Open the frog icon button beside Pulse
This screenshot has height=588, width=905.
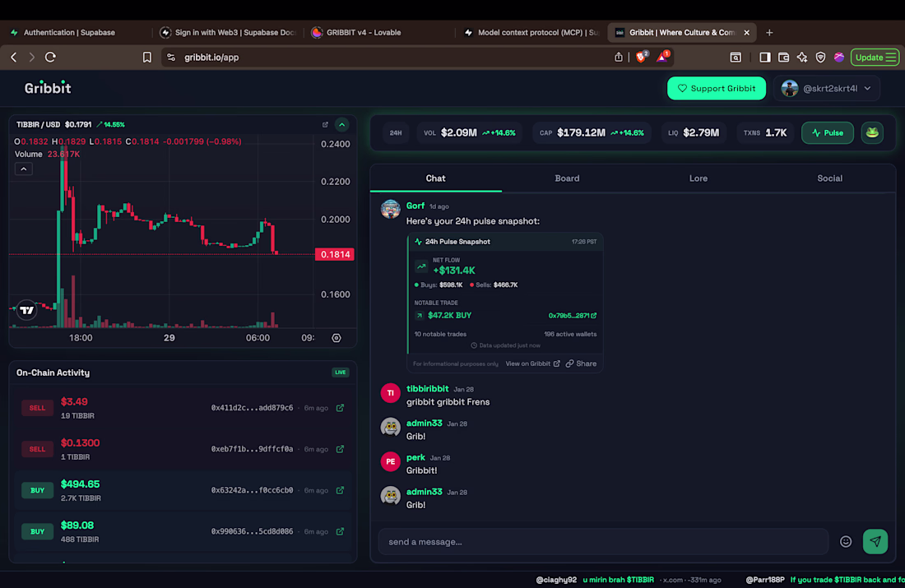(872, 132)
